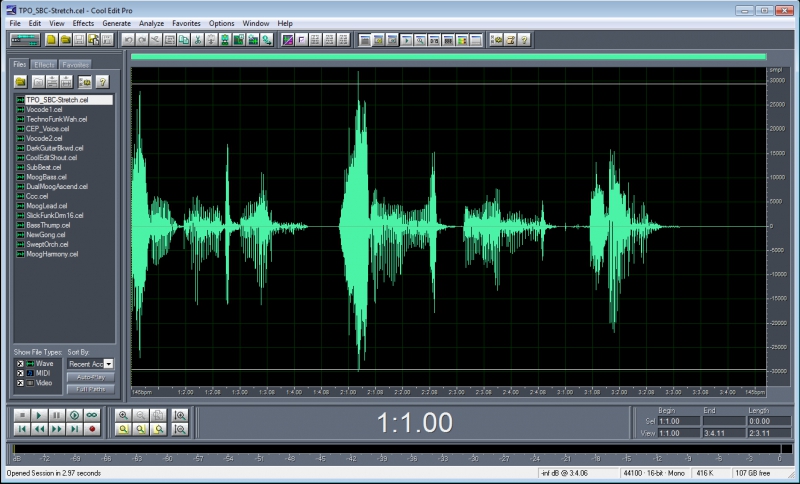Toggle loop play infinity button
Viewport: 800px width, 484px height.
point(92,415)
